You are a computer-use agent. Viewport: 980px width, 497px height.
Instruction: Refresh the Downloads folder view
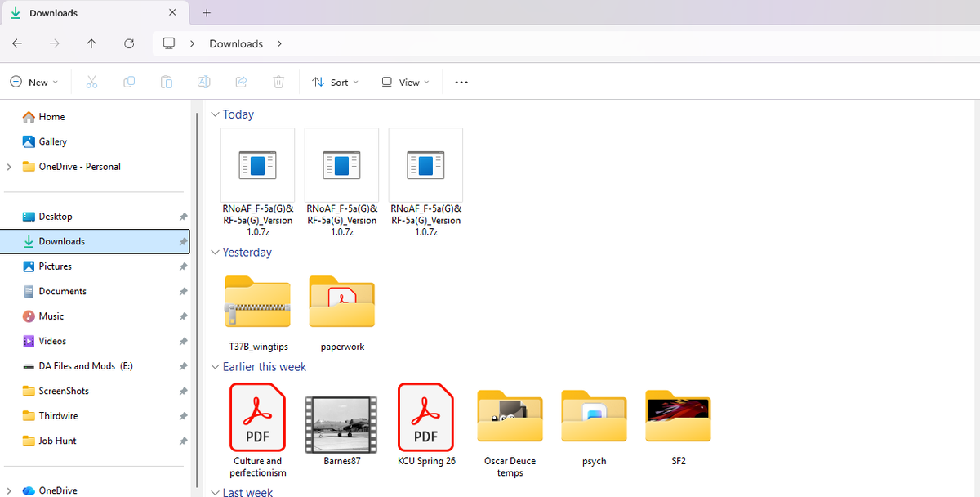point(129,43)
